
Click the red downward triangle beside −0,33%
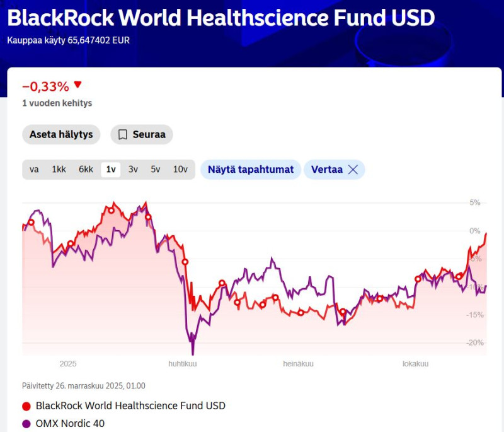pos(79,85)
